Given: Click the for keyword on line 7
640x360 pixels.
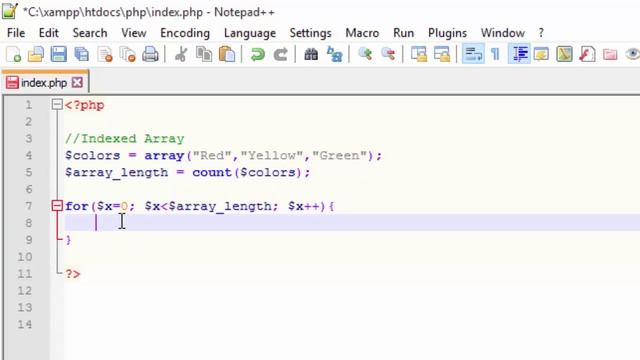Looking at the screenshot, I should [x=77, y=206].
